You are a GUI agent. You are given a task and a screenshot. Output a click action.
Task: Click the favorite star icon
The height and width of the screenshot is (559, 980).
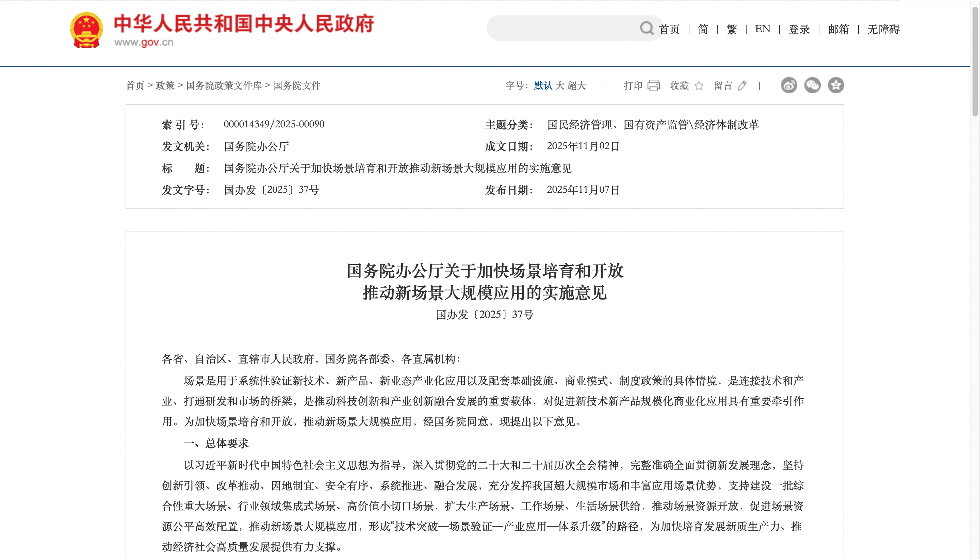click(699, 85)
